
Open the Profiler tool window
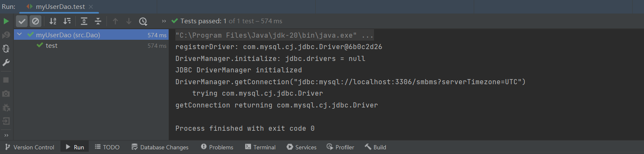click(x=340, y=147)
